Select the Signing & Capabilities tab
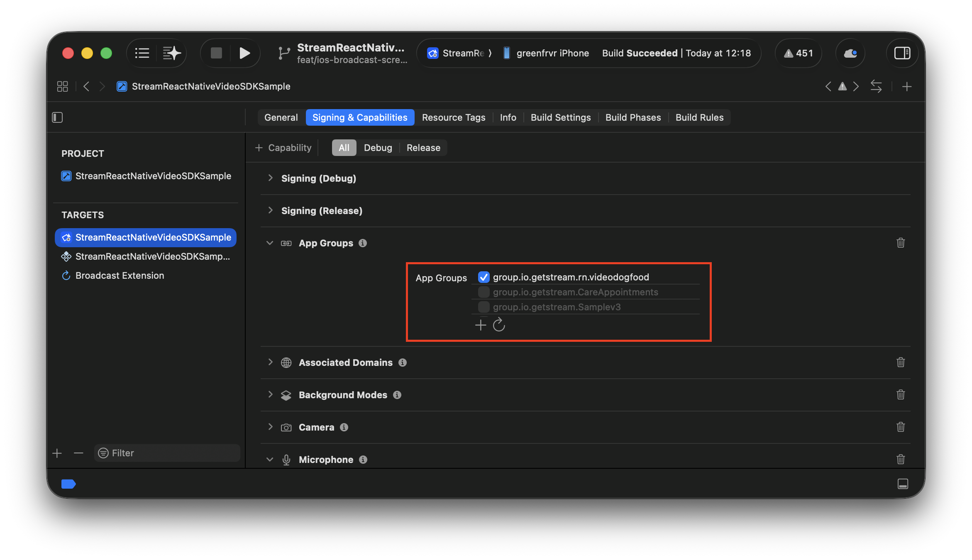The image size is (972, 560). point(360,117)
